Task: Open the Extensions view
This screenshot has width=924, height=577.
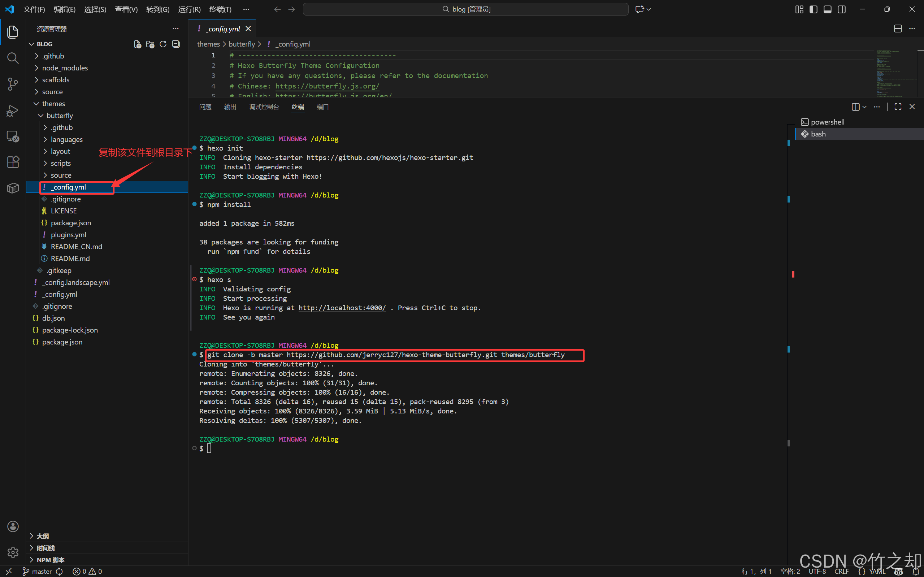Action: click(13, 162)
